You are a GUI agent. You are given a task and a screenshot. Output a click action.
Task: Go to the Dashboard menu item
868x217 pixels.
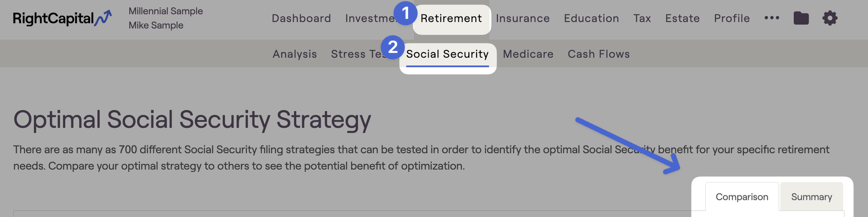301,18
